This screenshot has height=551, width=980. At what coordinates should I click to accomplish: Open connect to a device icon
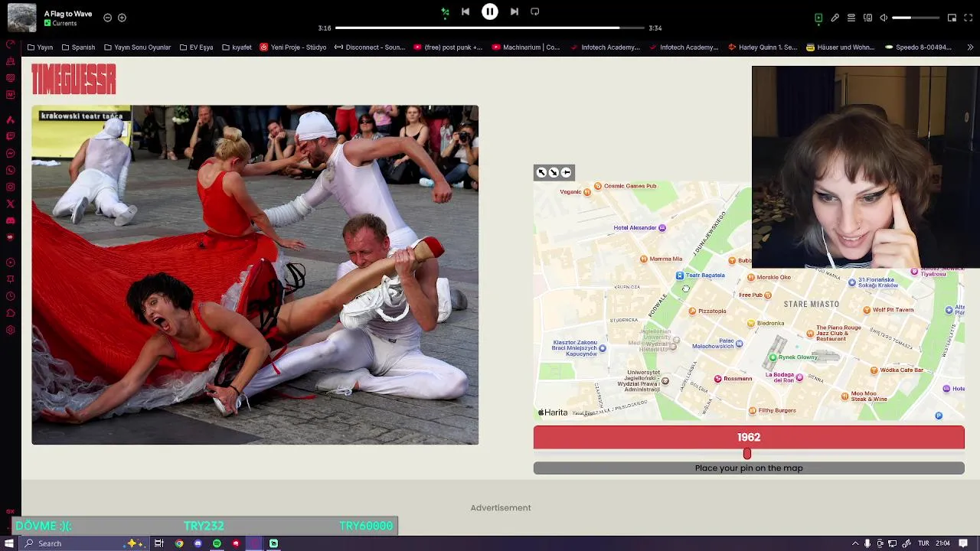867,18
